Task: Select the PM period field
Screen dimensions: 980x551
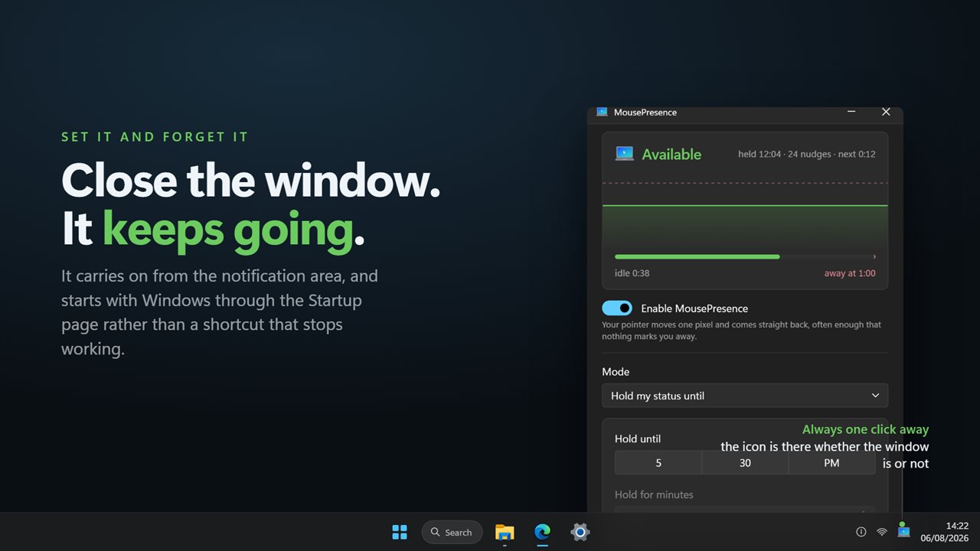Action: point(831,463)
